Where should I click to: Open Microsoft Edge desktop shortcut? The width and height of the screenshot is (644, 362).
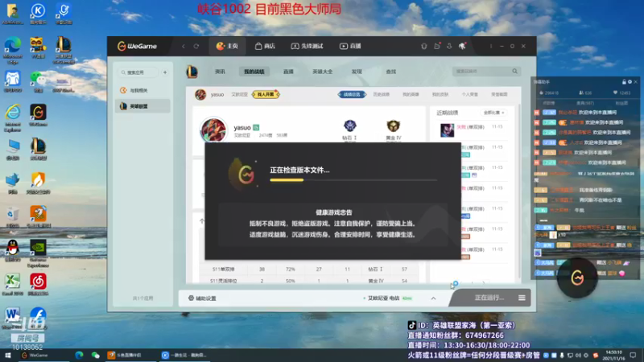click(x=12, y=50)
